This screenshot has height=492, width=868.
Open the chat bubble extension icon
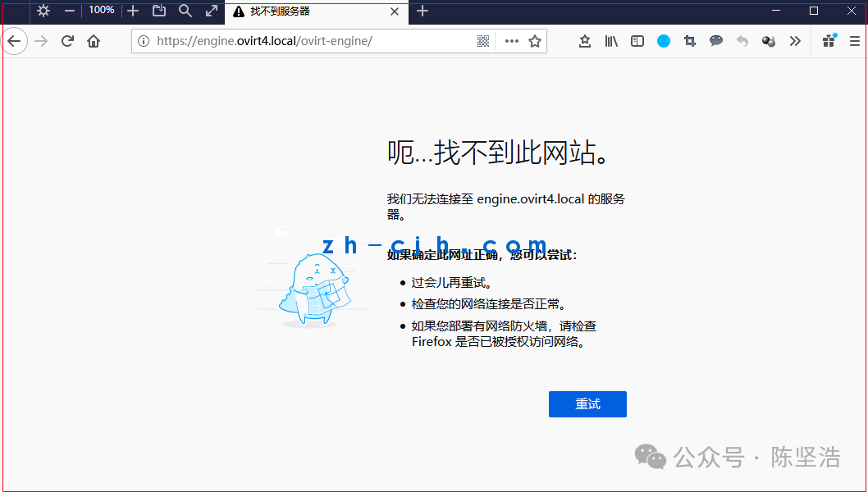click(716, 41)
